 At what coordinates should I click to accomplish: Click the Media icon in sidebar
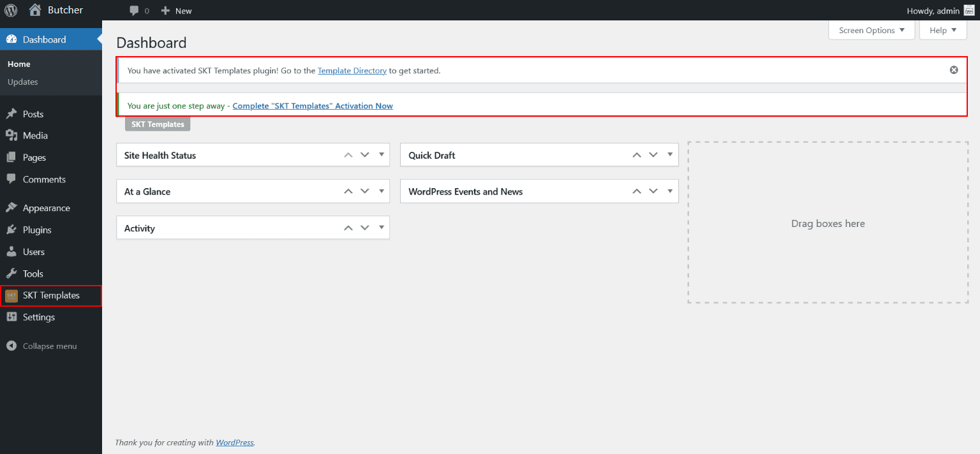(11, 136)
